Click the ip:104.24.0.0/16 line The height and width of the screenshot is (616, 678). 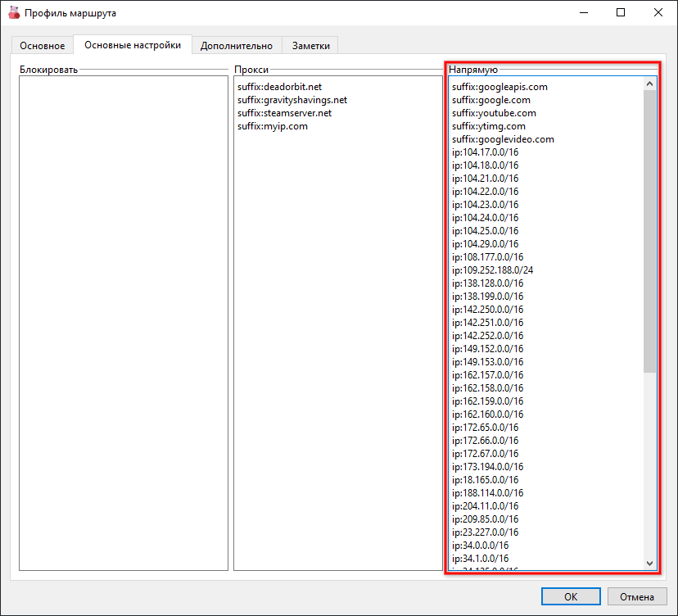[x=485, y=218]
